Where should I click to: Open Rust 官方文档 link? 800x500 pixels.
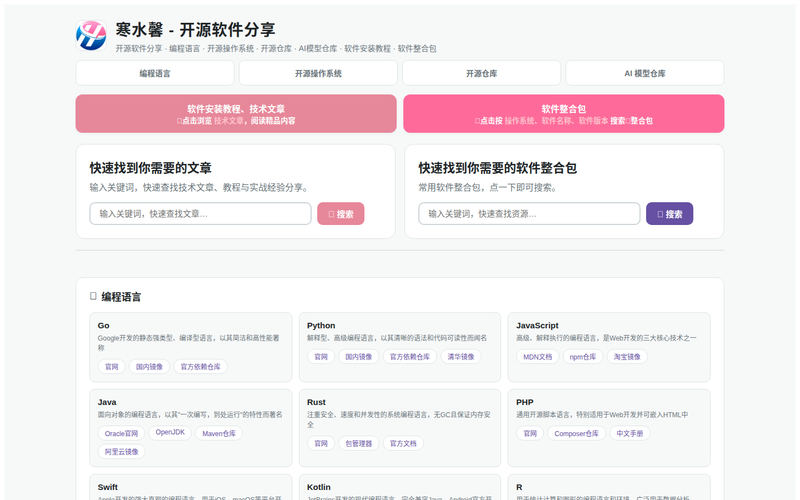point(403,443)
